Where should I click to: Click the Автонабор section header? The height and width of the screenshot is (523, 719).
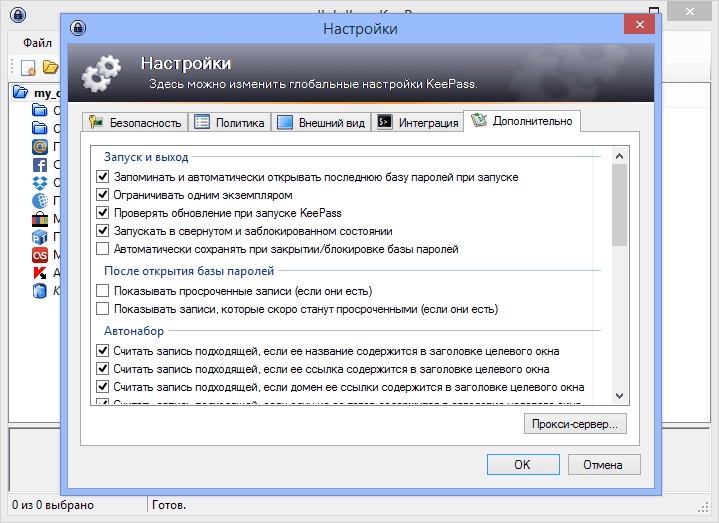pyautogui.click(x=133, y=330)
